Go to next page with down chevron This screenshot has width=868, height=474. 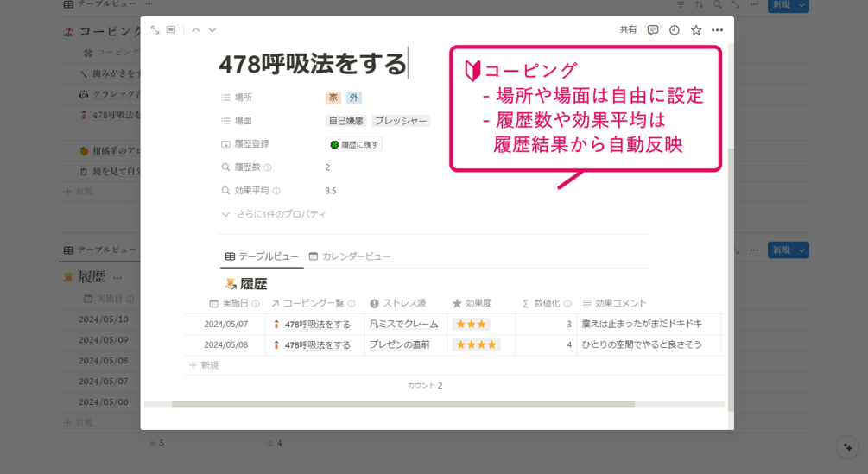pos(212,30)
